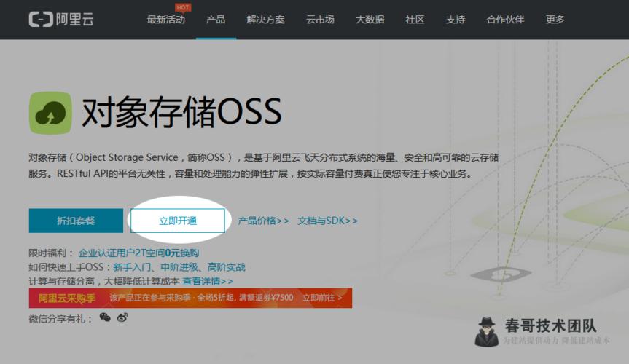
Task: Open 企业认证用户2T空间0元换购 link
Action: (x=138, y=253)
